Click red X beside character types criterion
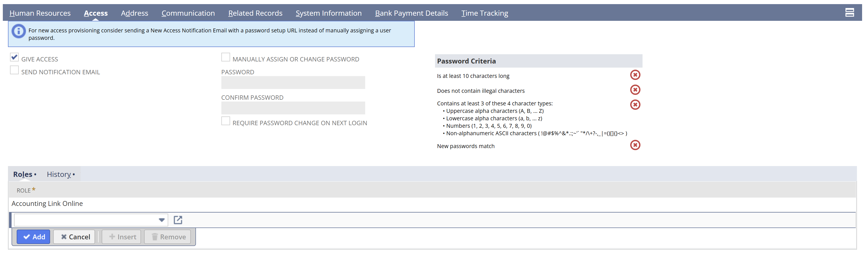Viewport: 868px width, 255px height. 635,105
